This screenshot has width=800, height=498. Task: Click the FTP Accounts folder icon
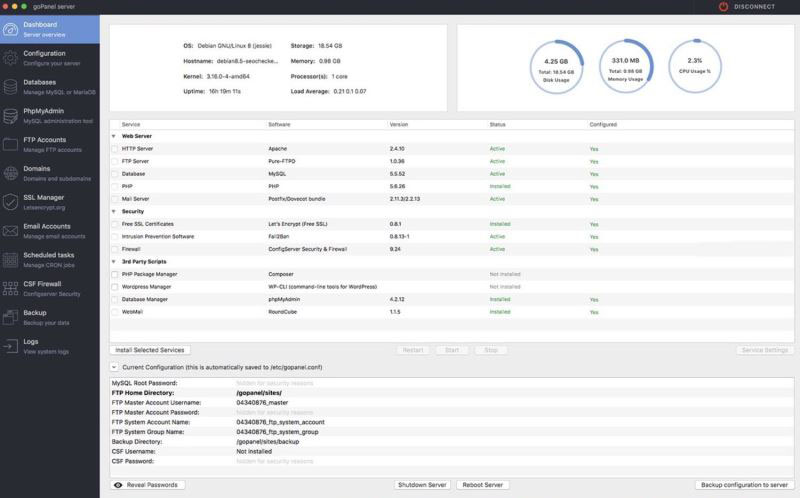[10, 145]
